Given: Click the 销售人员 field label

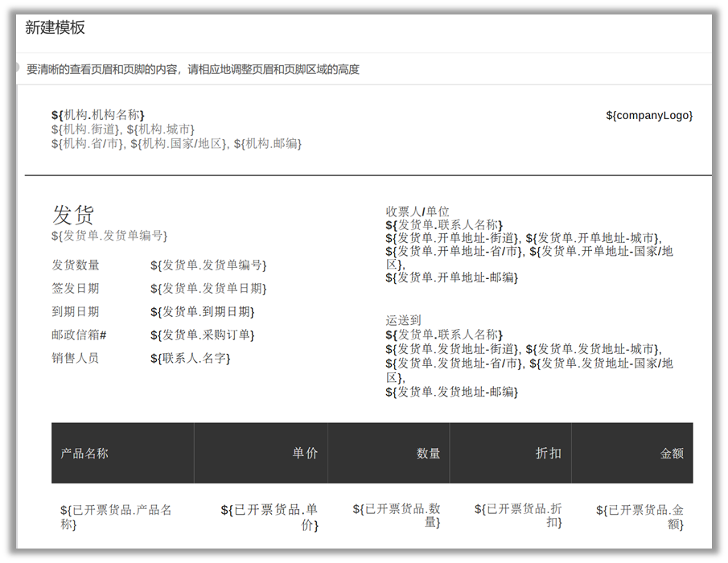Looking at the screenshot, I should pyautogui.click(x=76, y=359).
